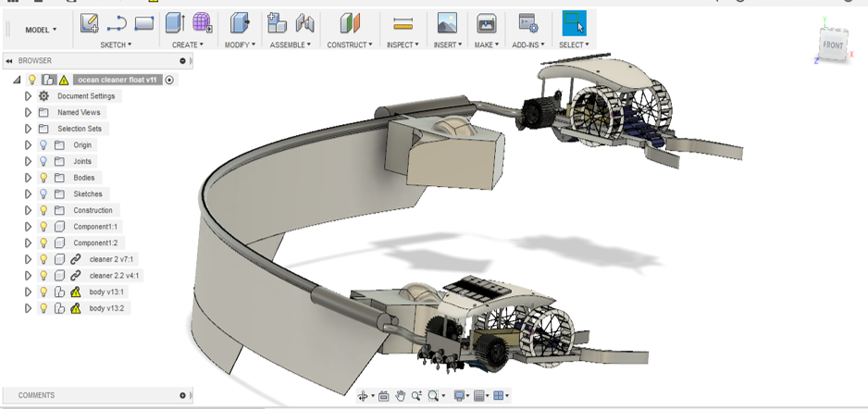Click the Press Pull modify icon
This screenshot has height=409, width=868.
[239, 23]
